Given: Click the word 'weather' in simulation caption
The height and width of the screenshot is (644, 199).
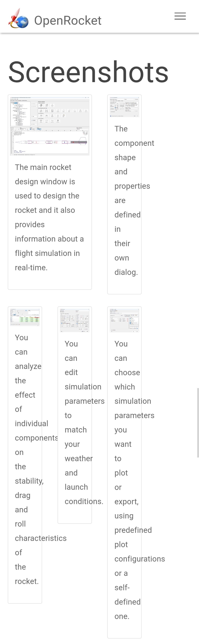Looking at the screenshot, I should pyautogui.click(x=78, y=458).
